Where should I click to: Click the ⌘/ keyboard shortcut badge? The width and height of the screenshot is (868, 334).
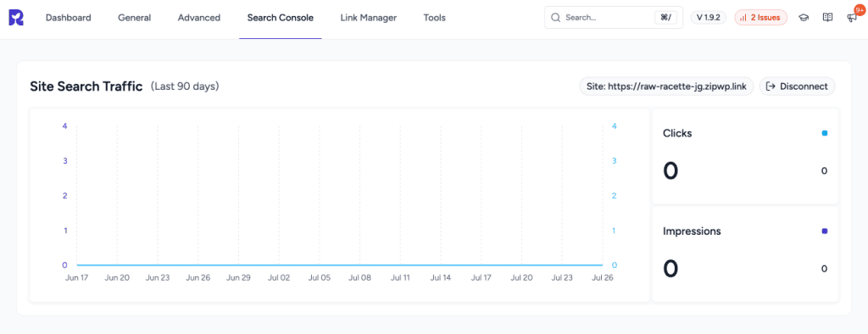click(x=666, y=18)
